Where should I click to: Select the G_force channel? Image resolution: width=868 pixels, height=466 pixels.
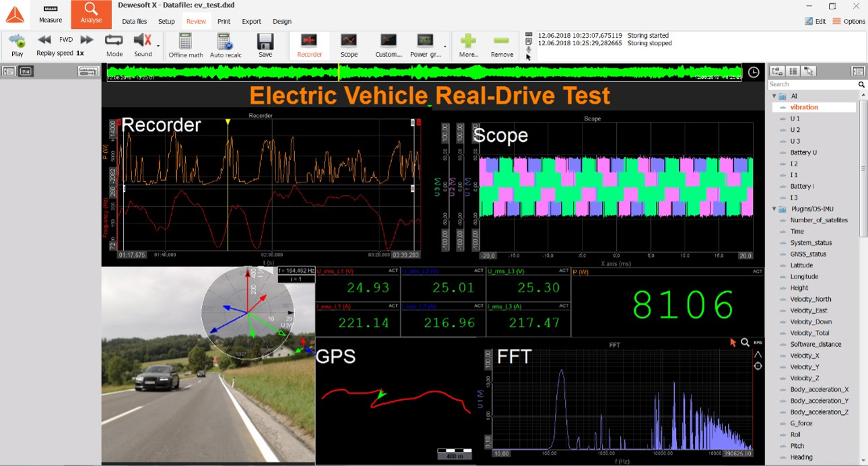(x=801, y=423)
